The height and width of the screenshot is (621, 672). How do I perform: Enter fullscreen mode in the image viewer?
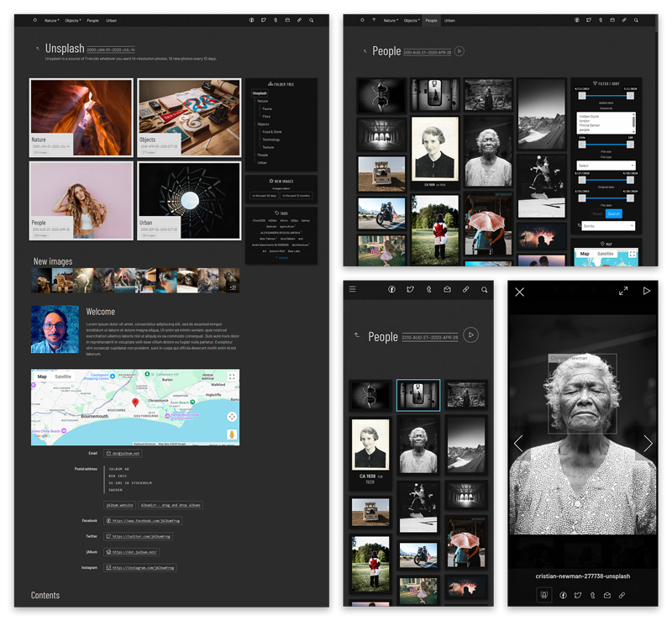click(624, 292)
